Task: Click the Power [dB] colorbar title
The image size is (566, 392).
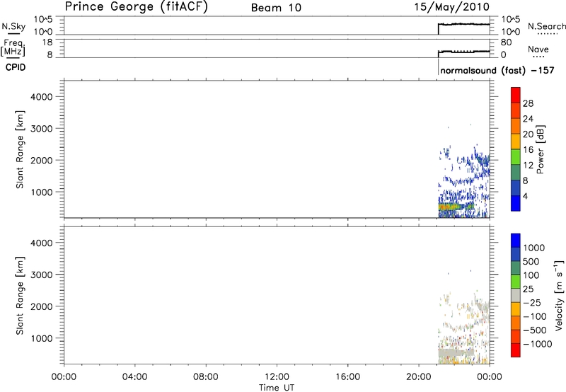Action: [x=541, y=149]
